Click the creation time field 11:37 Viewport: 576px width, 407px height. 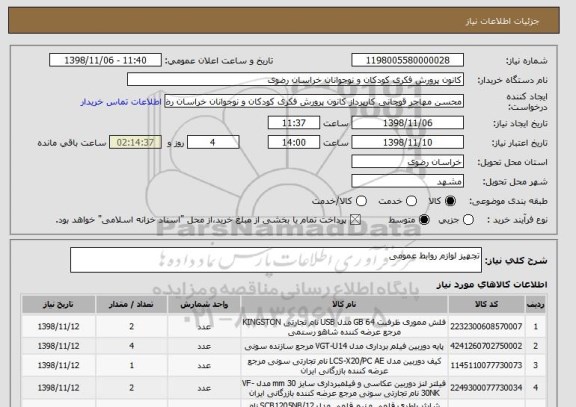(x=294, y=123)
